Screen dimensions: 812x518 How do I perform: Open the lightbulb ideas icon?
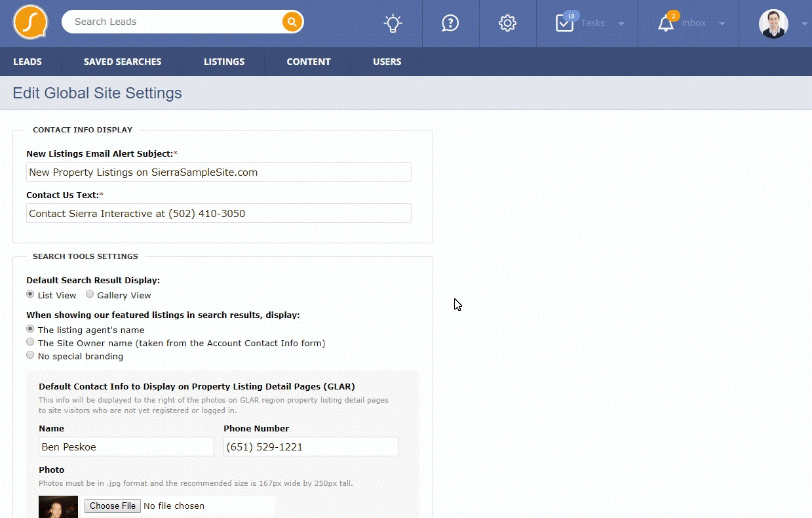click(393, 24)
